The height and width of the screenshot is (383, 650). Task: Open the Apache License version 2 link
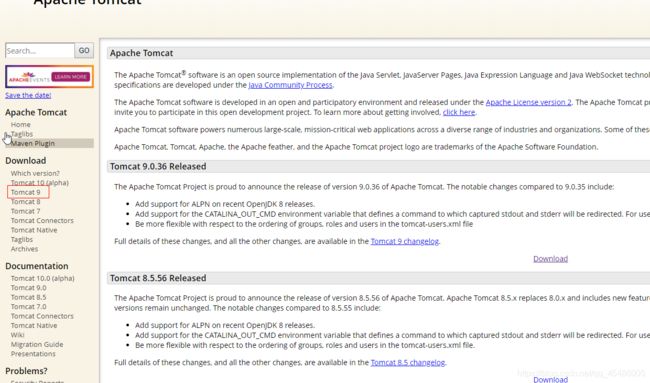pos(528,102)
